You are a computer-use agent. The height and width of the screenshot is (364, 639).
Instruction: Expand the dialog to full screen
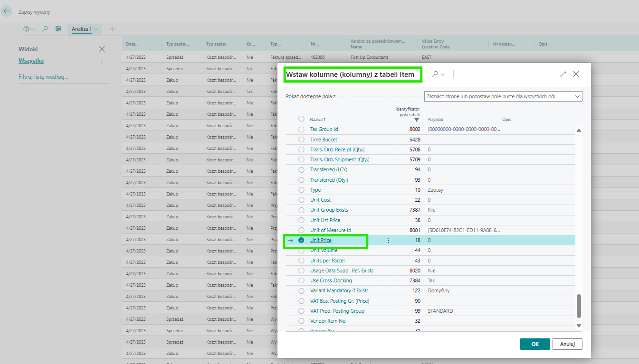coord(563,74)
